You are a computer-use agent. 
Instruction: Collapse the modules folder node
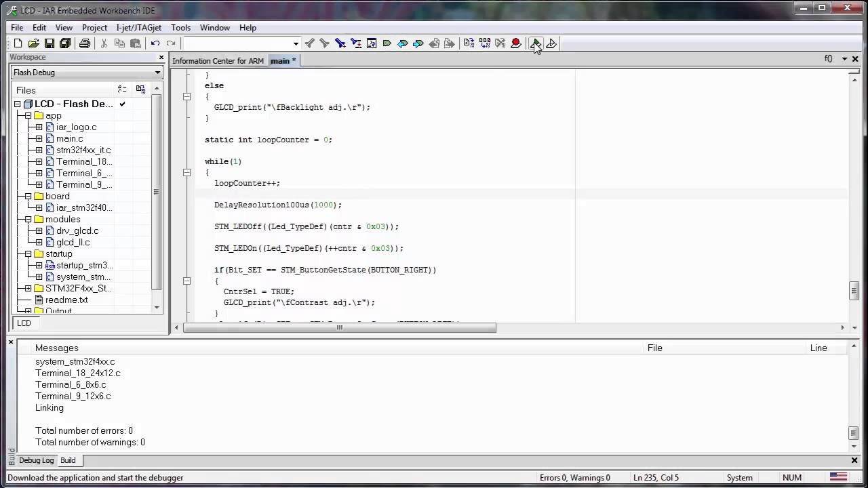pyautogui.click(x=28, y=220)
